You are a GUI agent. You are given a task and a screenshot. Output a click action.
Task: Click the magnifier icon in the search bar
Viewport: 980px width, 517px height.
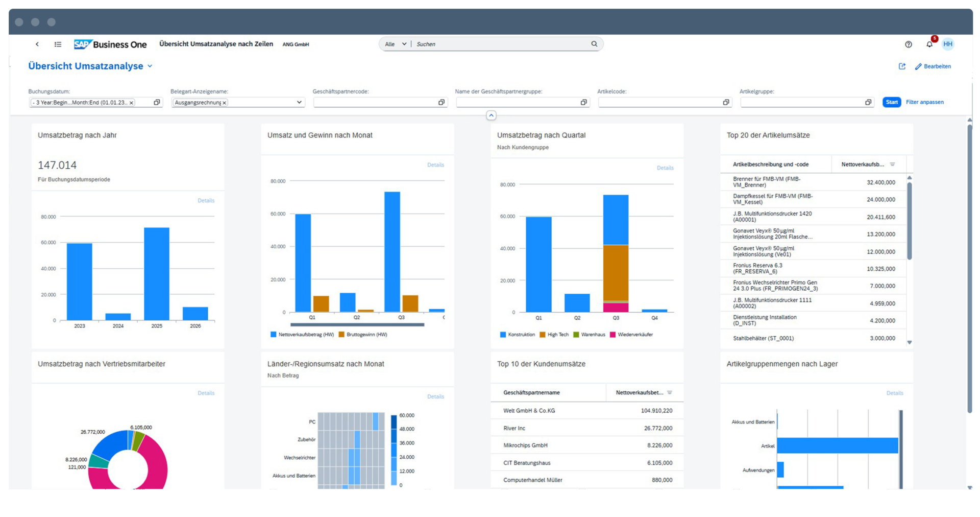pos(594,44)
